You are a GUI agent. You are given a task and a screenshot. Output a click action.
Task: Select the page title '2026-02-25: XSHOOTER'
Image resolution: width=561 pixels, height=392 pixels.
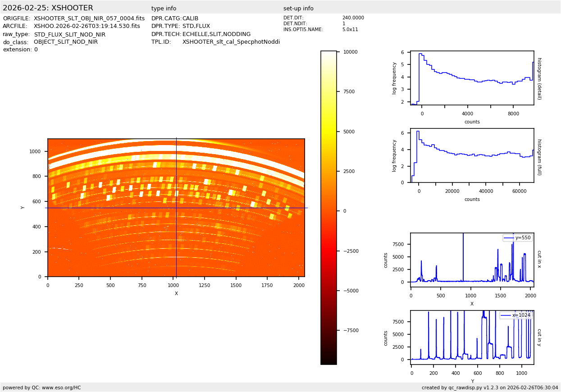click(48, 8)
